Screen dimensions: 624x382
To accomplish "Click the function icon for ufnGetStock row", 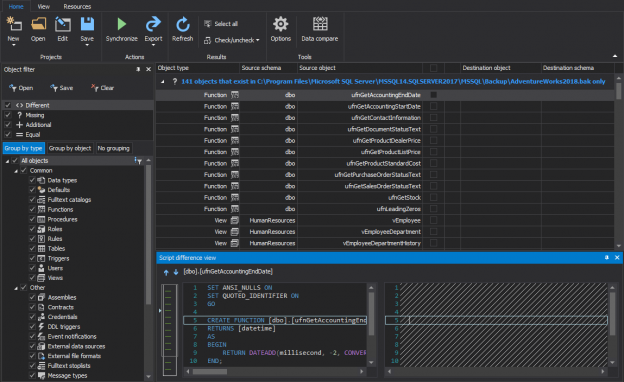I will click(235, 197).
